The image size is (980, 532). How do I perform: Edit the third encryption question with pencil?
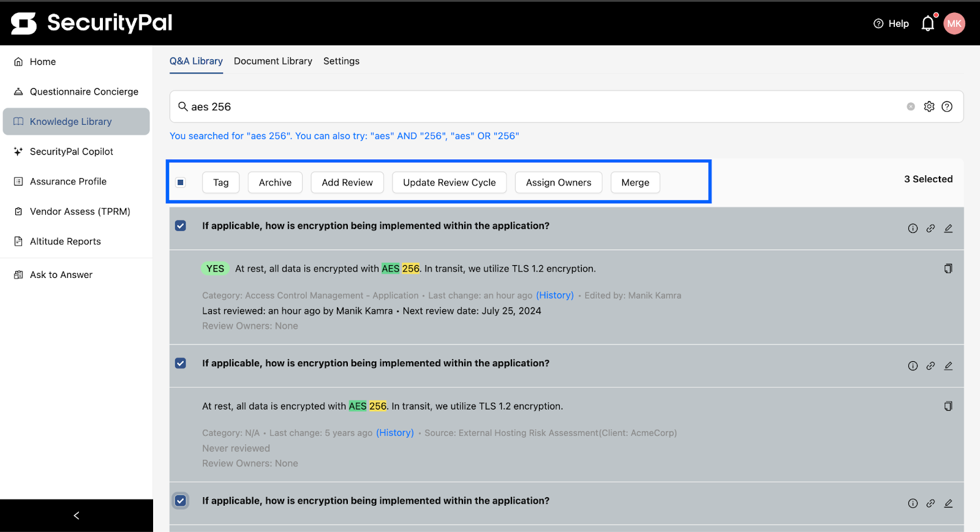(948, 504)
